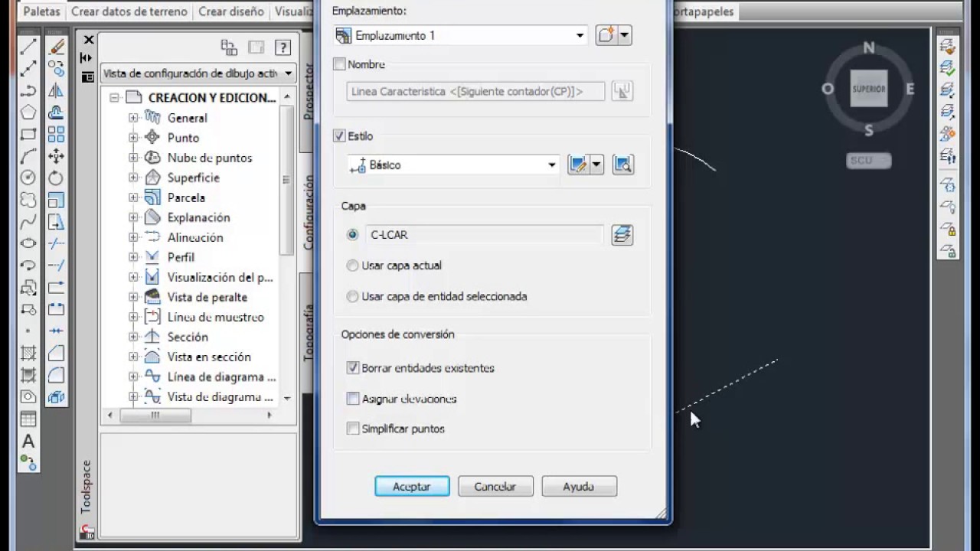Select the Fillet tool

(x=56, y=375)
